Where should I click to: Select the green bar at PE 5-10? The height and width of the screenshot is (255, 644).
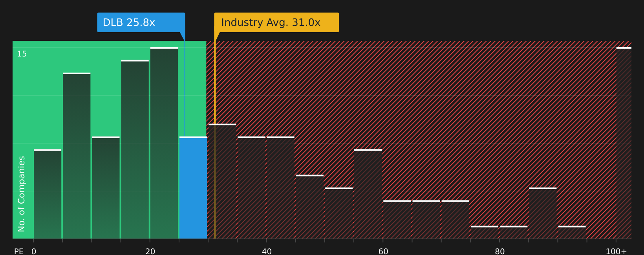click(x=77, y=156)
